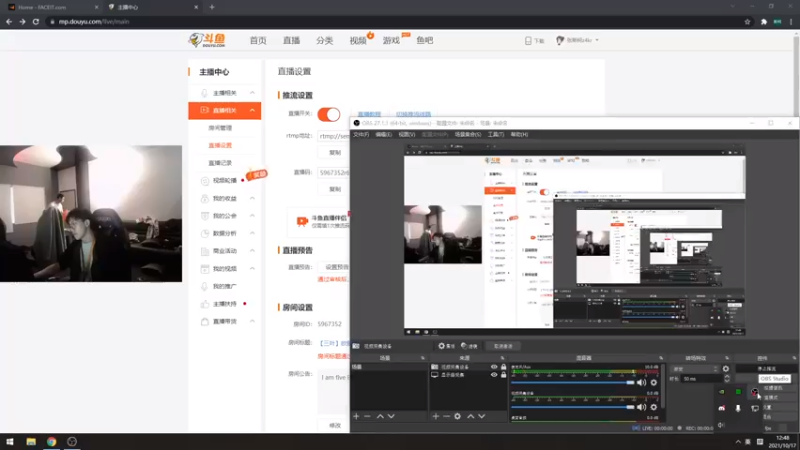Expand the 我的视频 sidebar section
This screenshot has width=800, height=450.
point(252,268)
